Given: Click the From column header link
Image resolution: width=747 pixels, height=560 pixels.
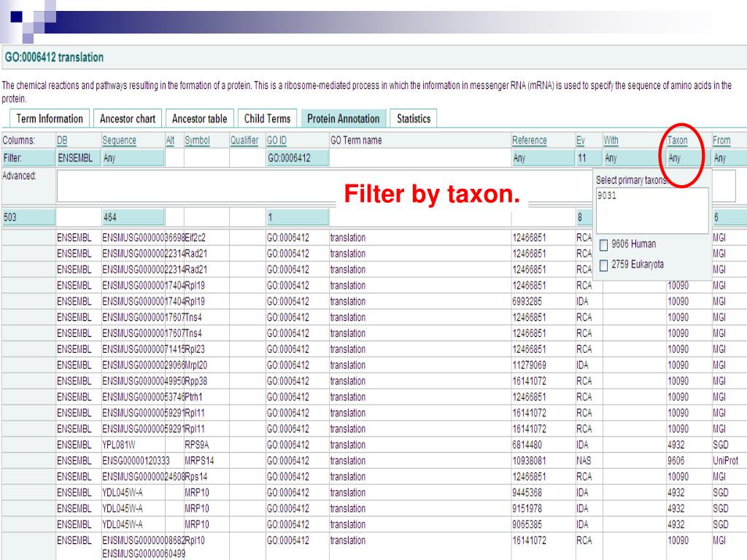Looking at the screenshot, I should (721, 141).
